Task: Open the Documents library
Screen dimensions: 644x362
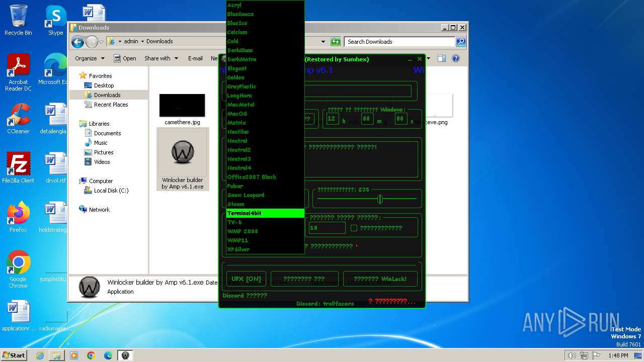Action: [107, 133]
